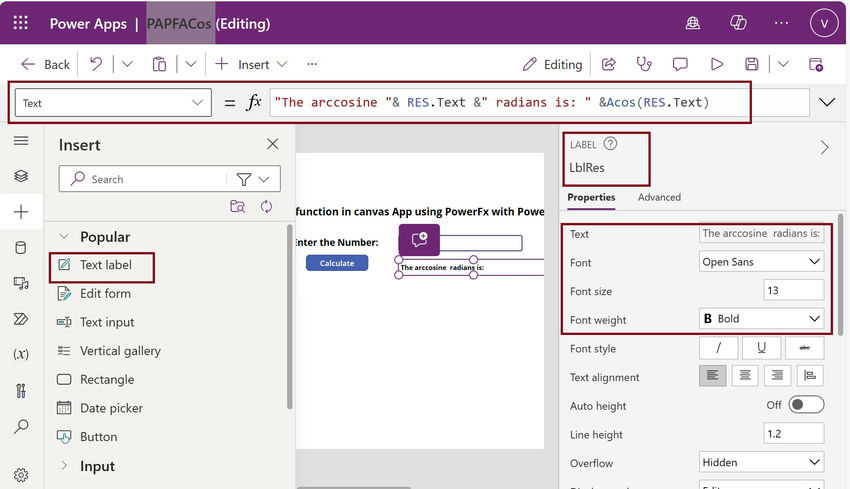Open the App checker stethoscope icon
This screenshot has width=850, height=489.
pos(644,64)
